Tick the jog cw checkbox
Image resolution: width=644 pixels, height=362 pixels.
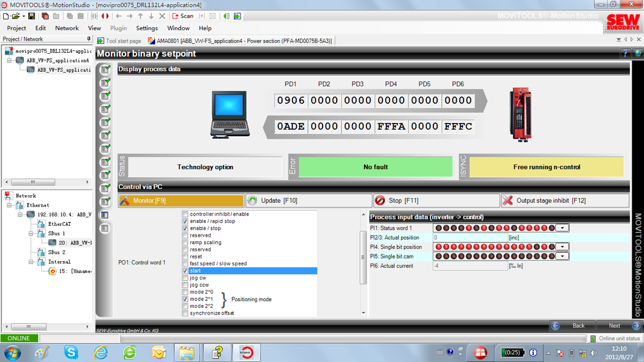coord(185,278)
